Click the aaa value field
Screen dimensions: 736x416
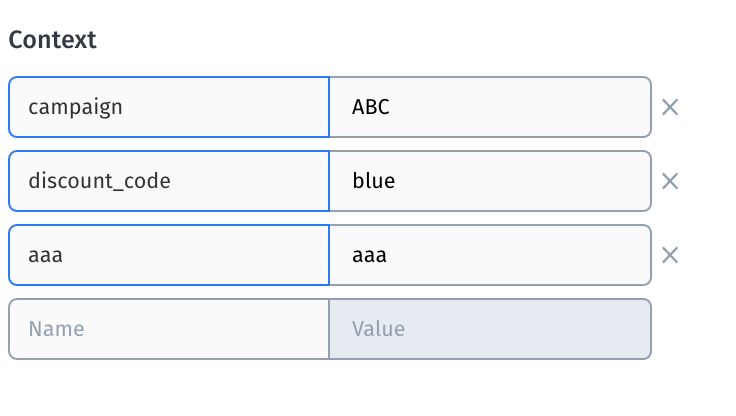[x=490, y=255]
